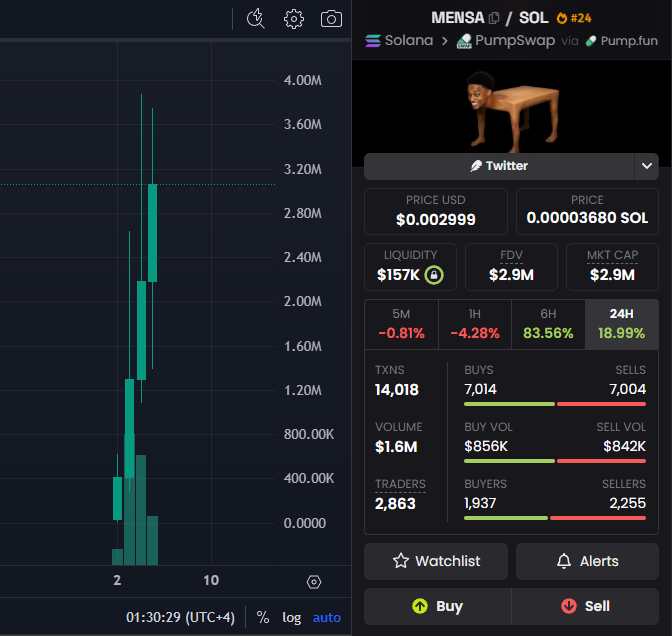Select the 24H timeframe tab
The image size is (672, 636).
[621, 324]
